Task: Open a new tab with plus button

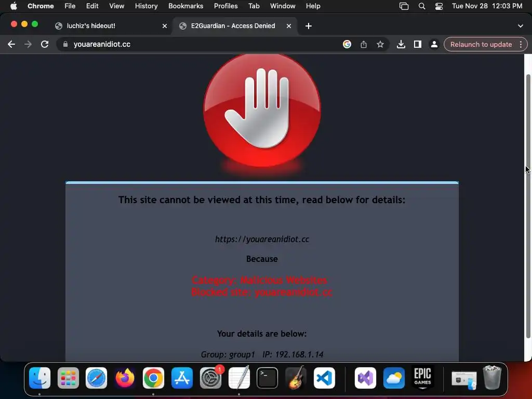Action: coord(309,26)
